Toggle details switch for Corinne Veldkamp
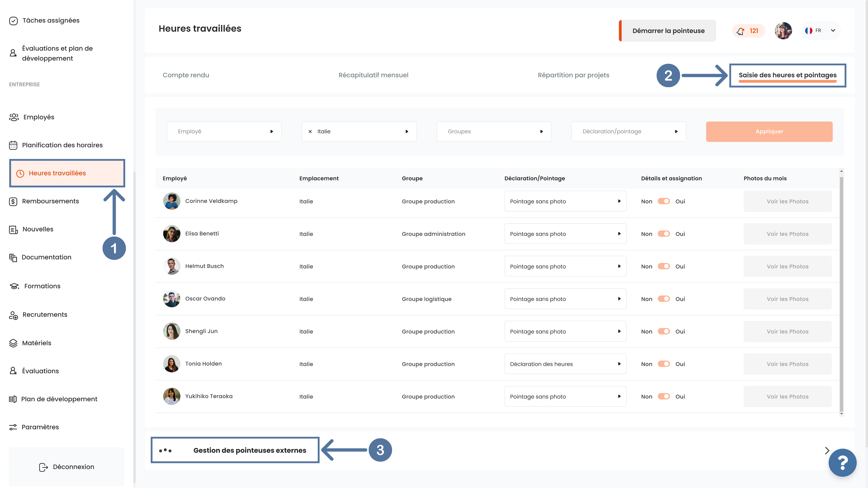 tap(664, 201)
